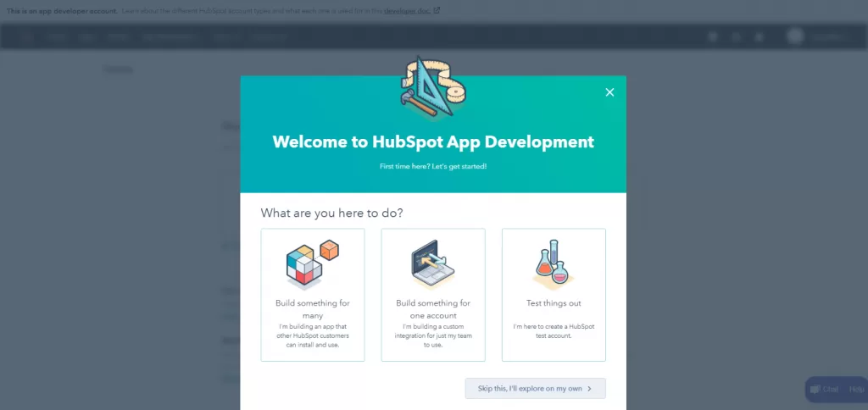The image size is (868, 410).
Task: Click the Help button beside Chat
Action: [856, 390]
